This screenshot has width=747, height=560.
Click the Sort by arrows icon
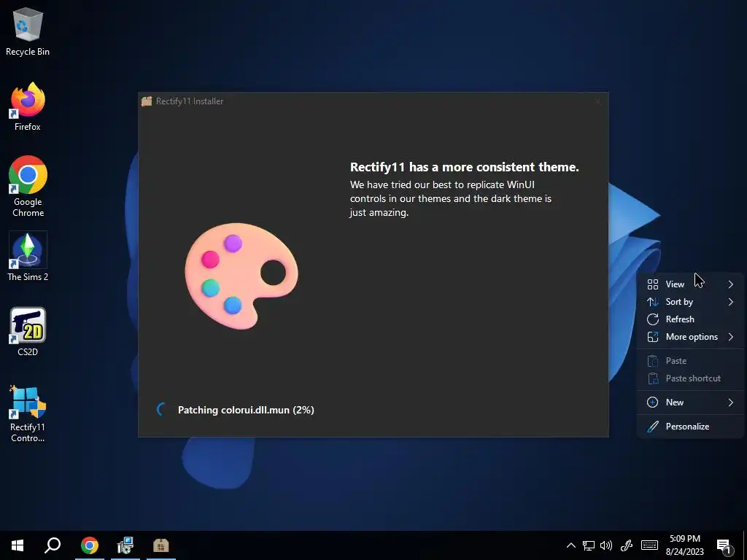pos(653,302)
